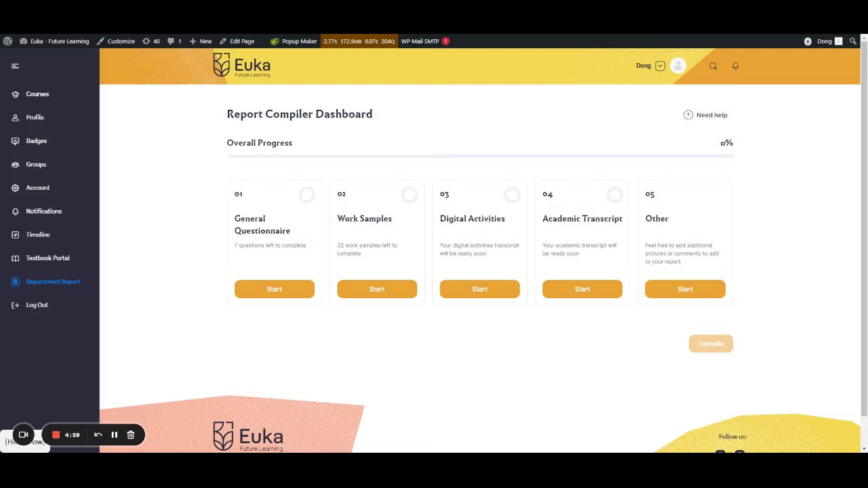Click the Department Report icon
The height and width of the screenshot is (488, 868).
pyautogui.click(x=15, y=282)
